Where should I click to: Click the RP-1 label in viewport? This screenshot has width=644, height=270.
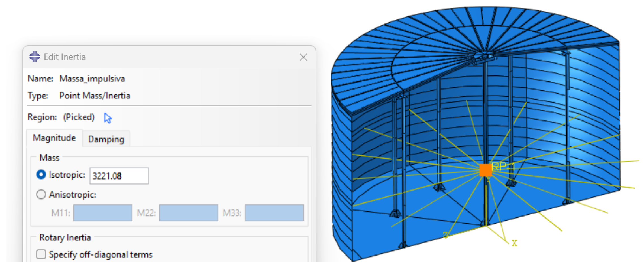tap(503, 167)
